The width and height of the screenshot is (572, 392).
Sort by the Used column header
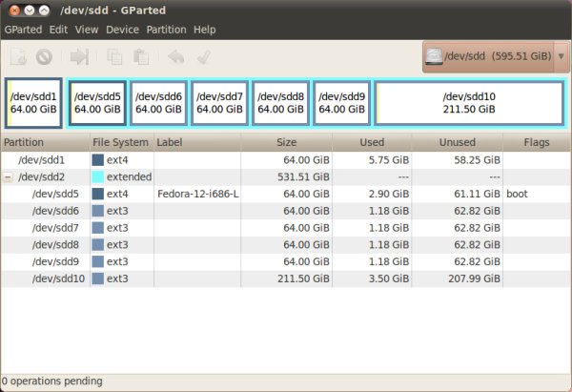pos(372,142)
